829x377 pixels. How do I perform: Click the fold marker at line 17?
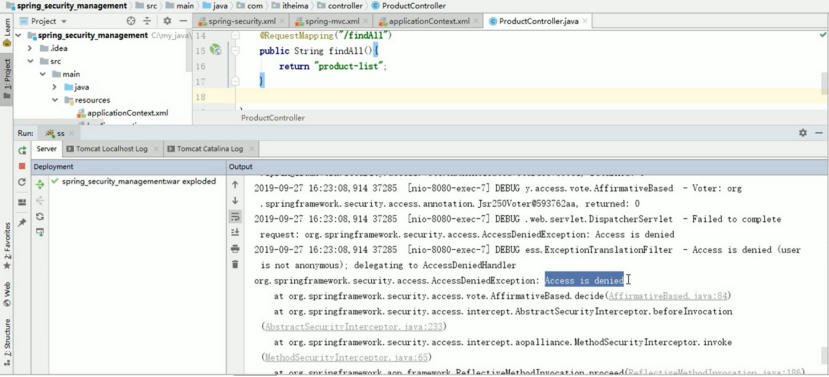point(235,81)
